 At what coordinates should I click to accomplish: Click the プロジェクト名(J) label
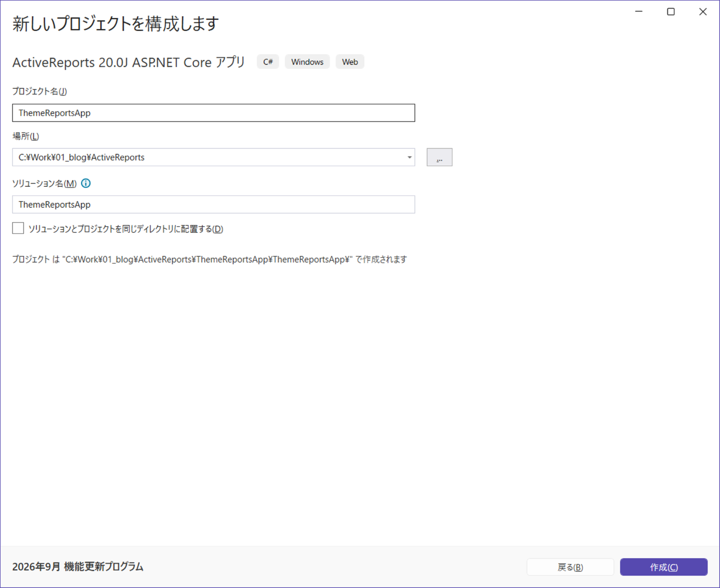40,91
